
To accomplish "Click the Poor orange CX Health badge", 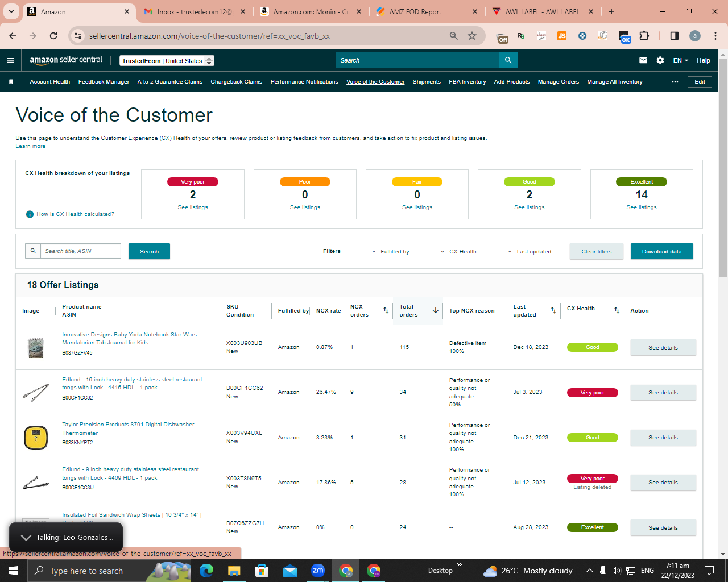I will click(305, 182).
